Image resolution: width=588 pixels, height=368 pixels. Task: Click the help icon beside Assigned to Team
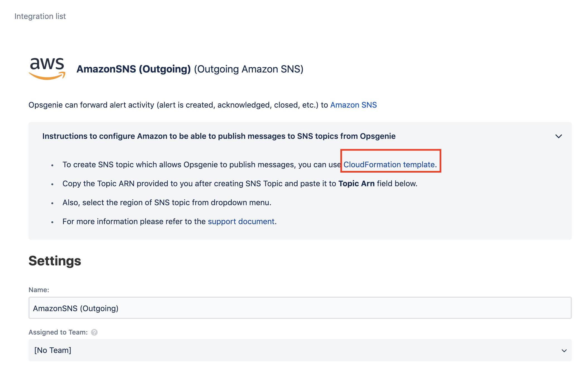[94, 332]
